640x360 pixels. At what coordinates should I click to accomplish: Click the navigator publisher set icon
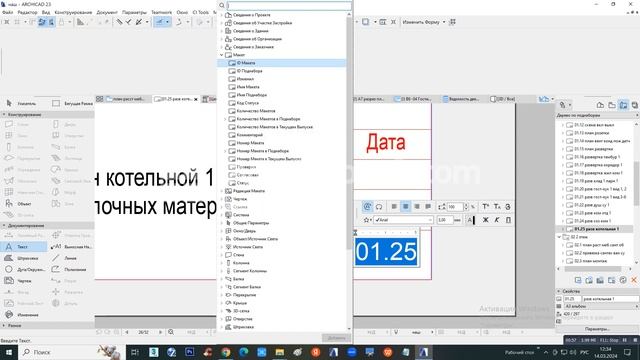tap(635, 105)
